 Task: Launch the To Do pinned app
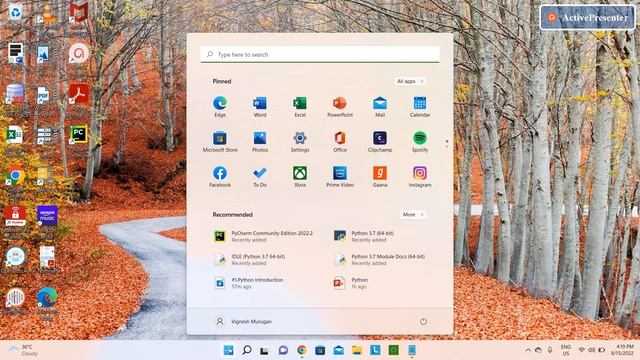coord(260,177)
